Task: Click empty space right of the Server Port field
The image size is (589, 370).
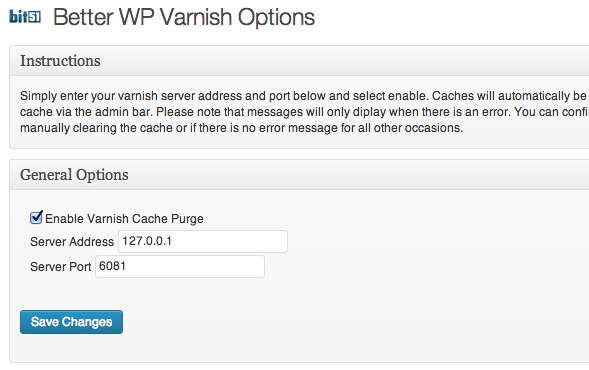Action: click(413, 267)
